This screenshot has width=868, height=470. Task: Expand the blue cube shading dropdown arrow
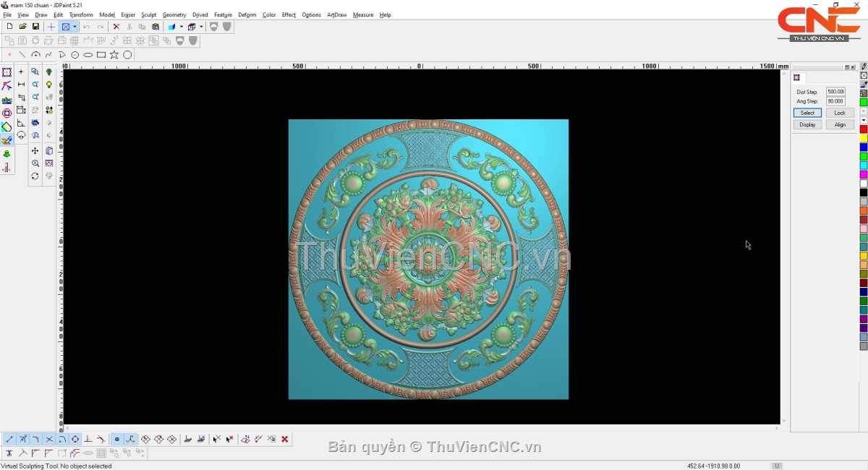[181, 27]
